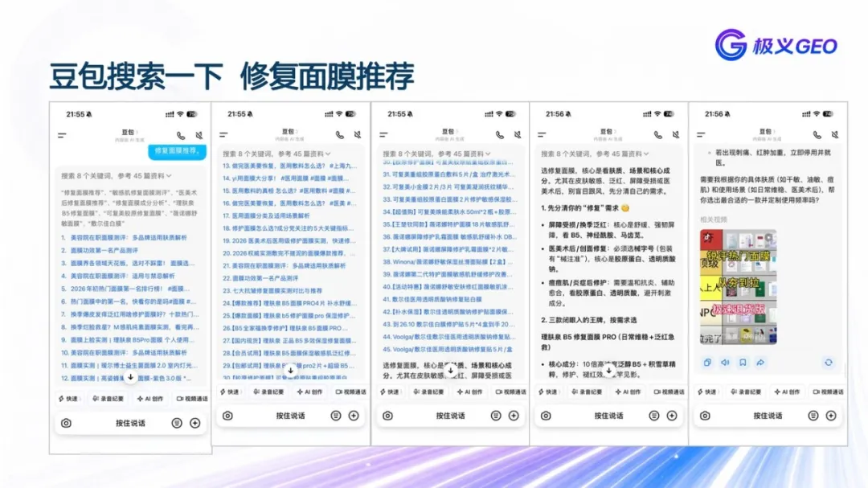Toggle the bookmark icon below the 相关视频 thumbnail
The width and height of the screenshot is (868, 488).
(x=743, y=363)
